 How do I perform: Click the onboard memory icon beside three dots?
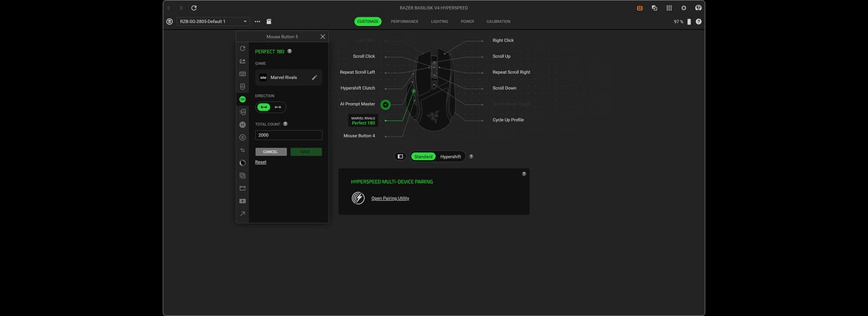269,22
